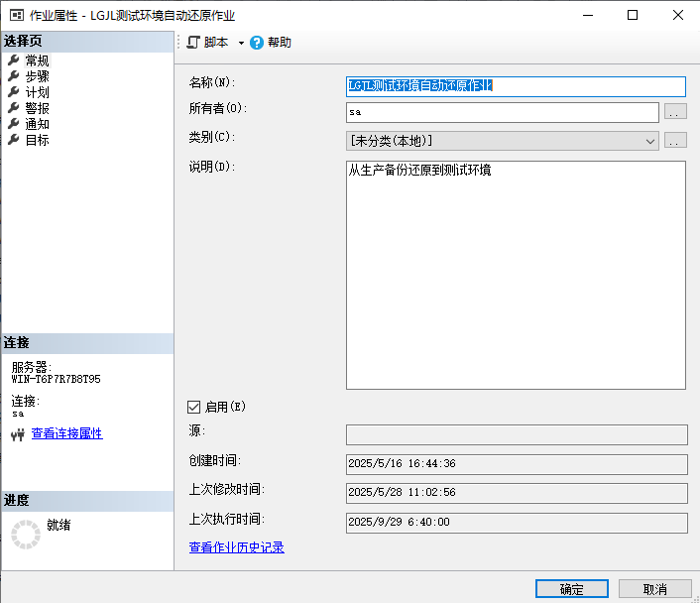Focus the 名称 input field
This screenshot has width=700, height=603.
(x=516, y=86)
